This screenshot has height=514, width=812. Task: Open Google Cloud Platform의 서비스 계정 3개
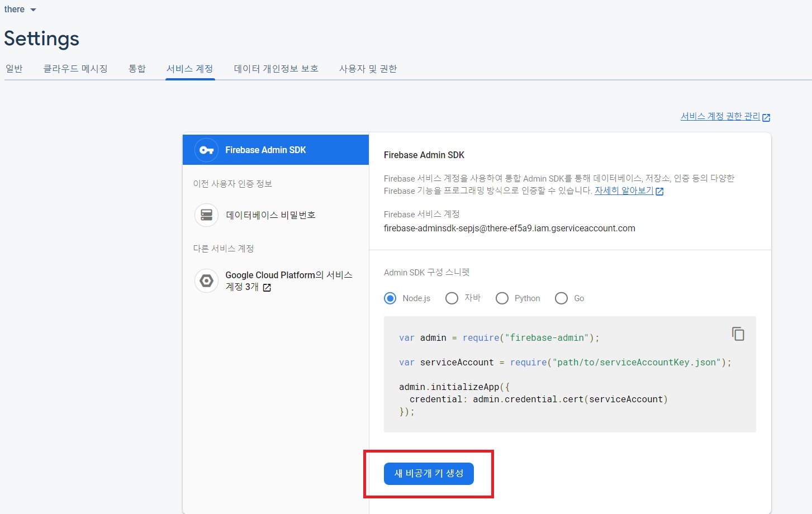tap(288, 281)
